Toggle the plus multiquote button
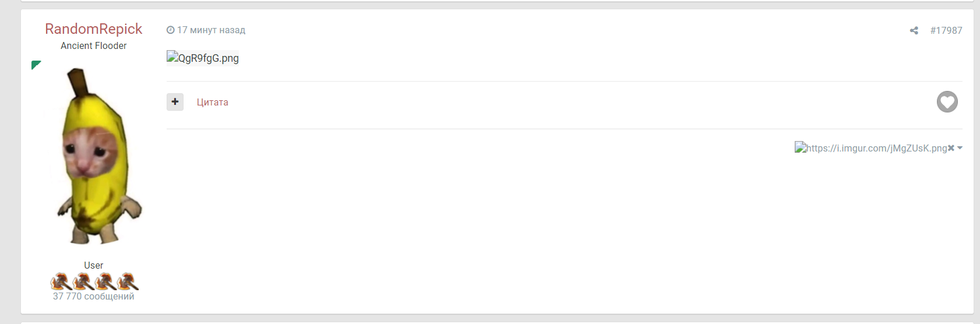 tap(175, 102)
